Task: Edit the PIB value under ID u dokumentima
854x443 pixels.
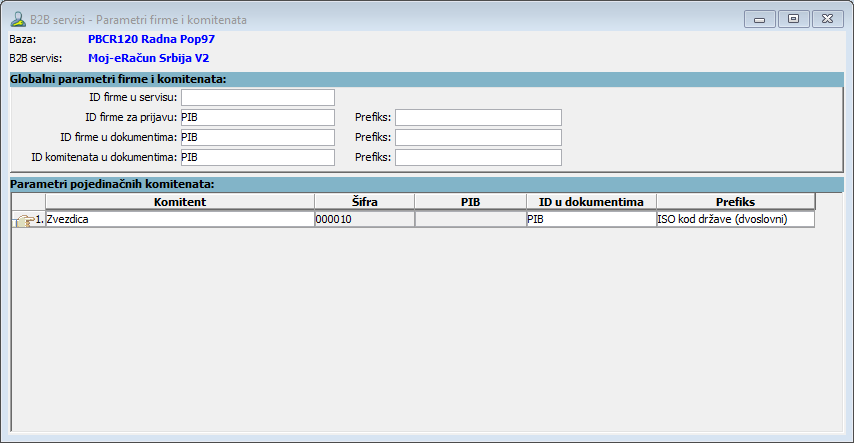Action: click(591, 219)
